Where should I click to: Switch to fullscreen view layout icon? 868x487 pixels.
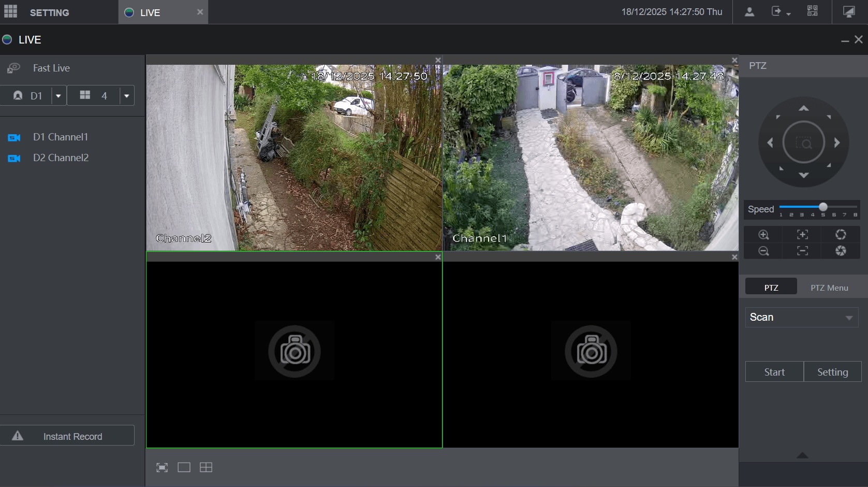162,467
